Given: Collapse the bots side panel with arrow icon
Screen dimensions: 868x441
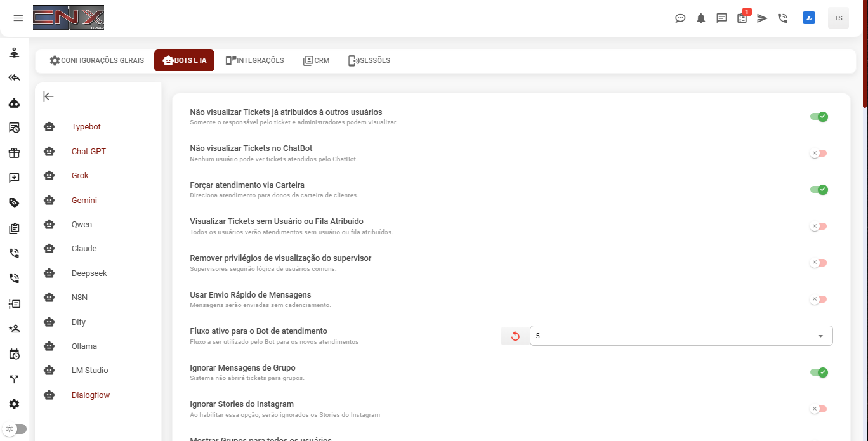Looking at the screenshot, I should click(x=49, y=96).
